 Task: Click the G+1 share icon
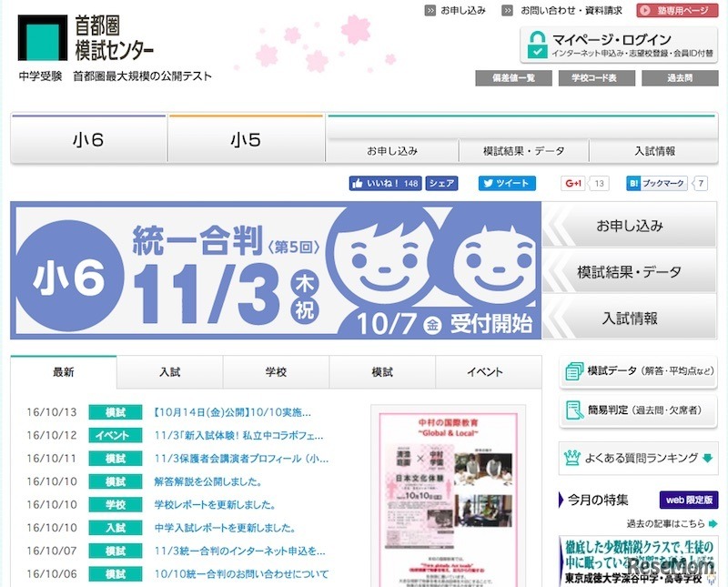coord(572,183)
